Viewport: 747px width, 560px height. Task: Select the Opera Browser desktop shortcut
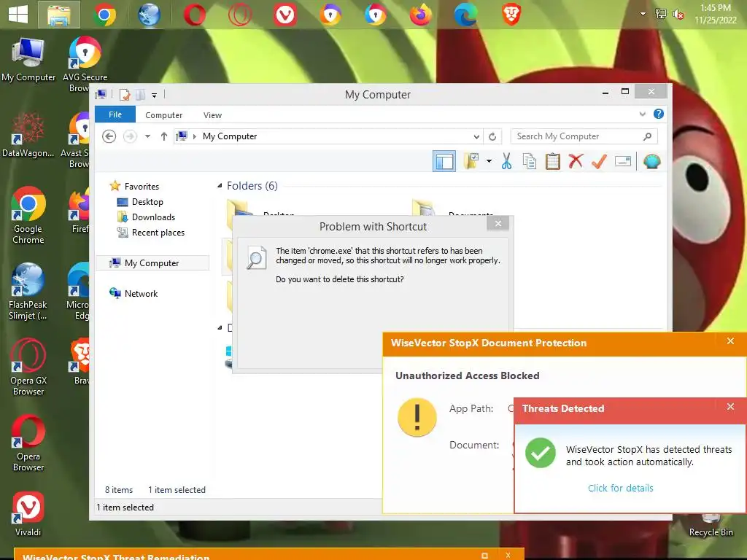click(28, 443)
